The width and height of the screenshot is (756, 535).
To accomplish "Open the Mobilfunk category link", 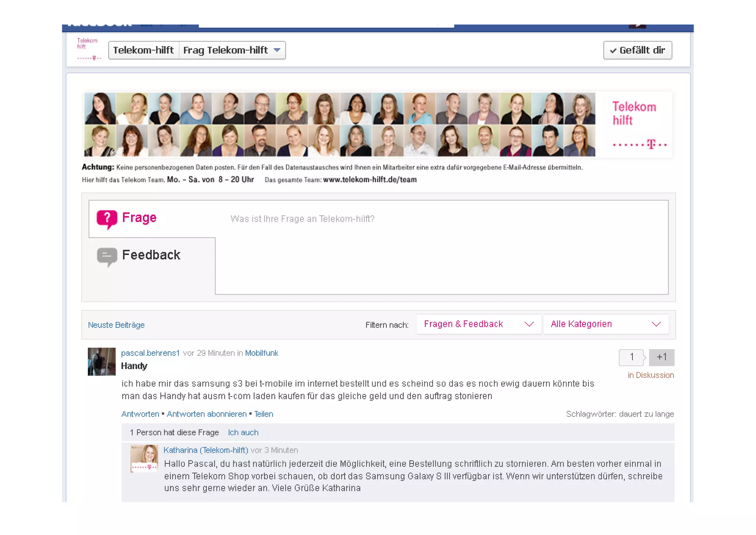I will [x=261, y=353].
